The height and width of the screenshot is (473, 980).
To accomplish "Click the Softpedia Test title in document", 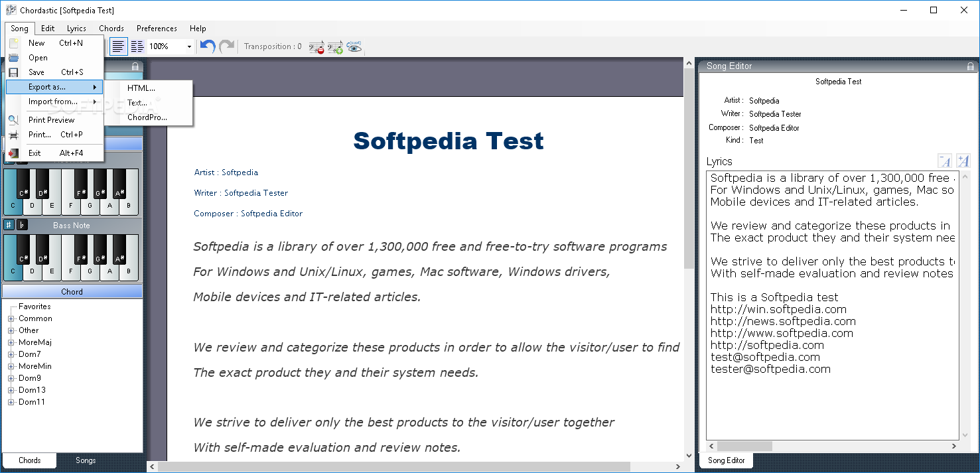I will pos(449,141).
